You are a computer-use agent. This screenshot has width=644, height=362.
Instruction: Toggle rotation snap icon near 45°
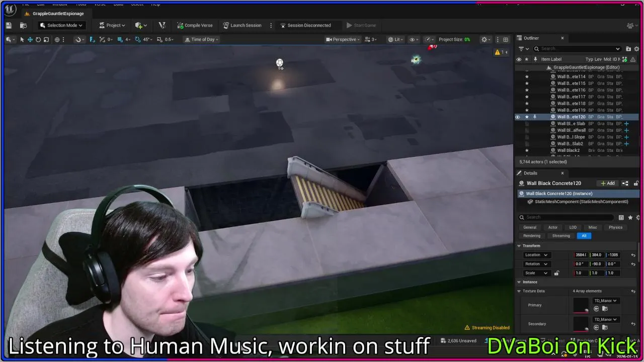pyautogui.click(x=138, y=39)
